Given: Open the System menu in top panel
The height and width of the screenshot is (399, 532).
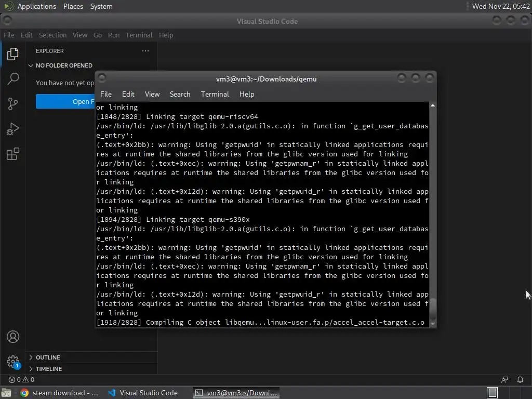Looking at the screenshot, I should click(101, 6).
